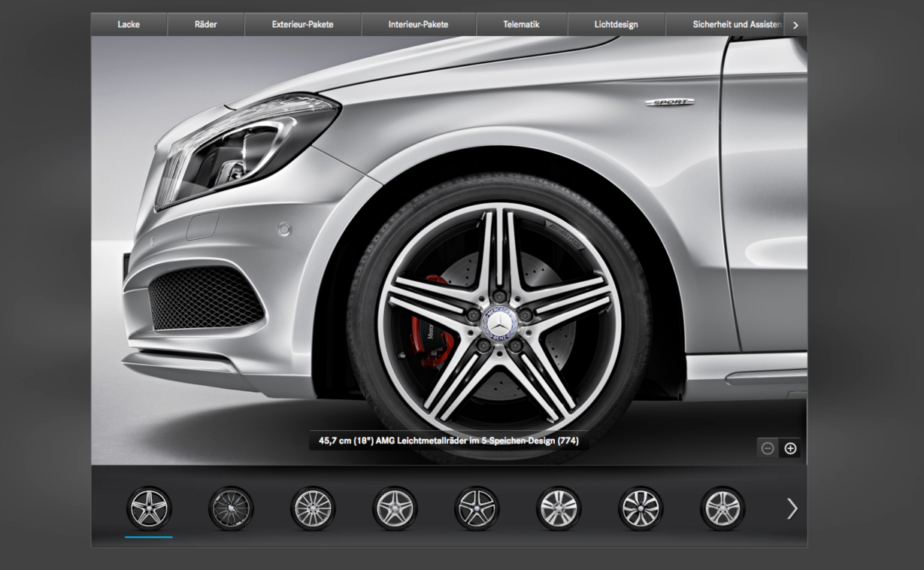Show the Lichtdesign tab

616,24
